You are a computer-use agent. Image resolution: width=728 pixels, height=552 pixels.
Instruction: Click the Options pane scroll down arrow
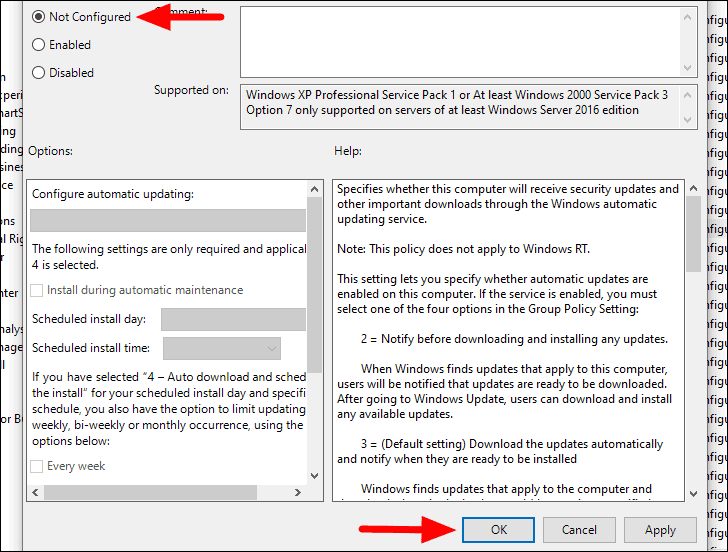[314, 475]
